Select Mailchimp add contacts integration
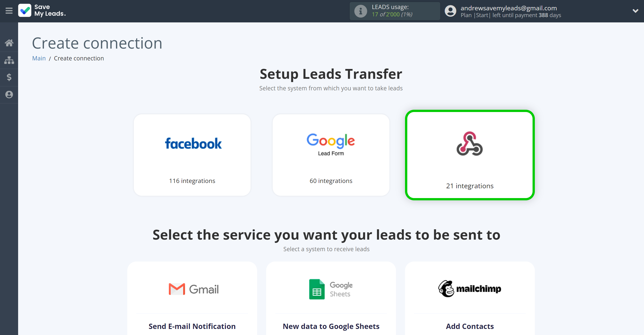644x335 pixels. [468, 298]
